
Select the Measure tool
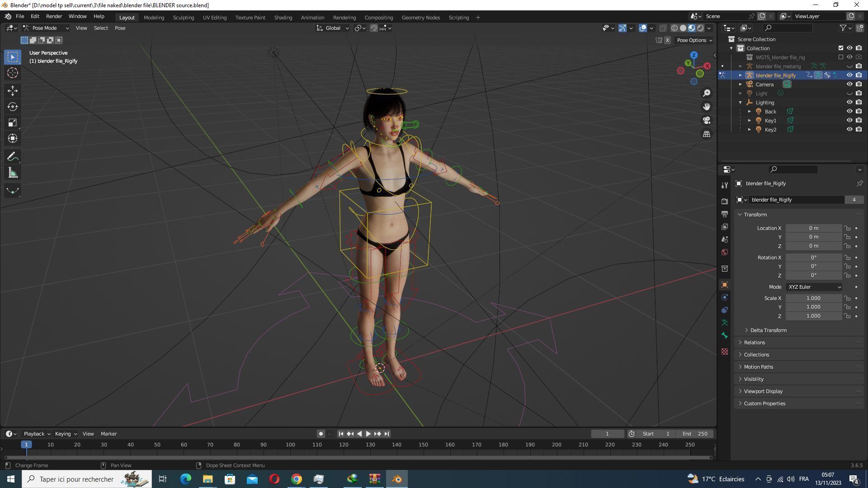pyautogui.click(x=13, y=173)
